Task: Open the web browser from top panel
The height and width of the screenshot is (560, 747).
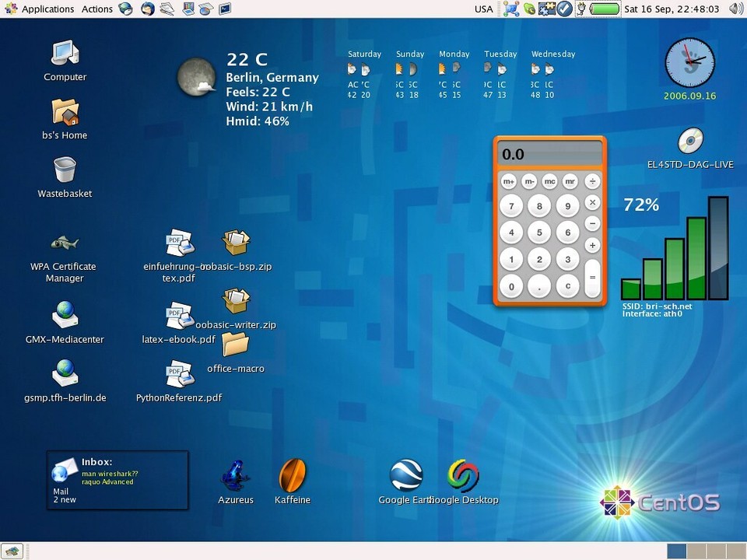Action: (x=126, y=9)
